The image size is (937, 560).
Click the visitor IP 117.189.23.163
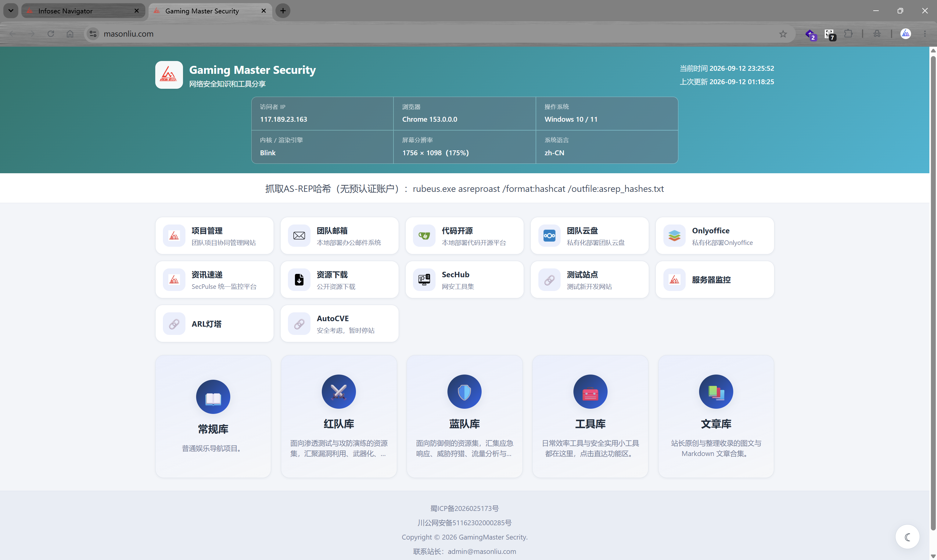[283, 119]
